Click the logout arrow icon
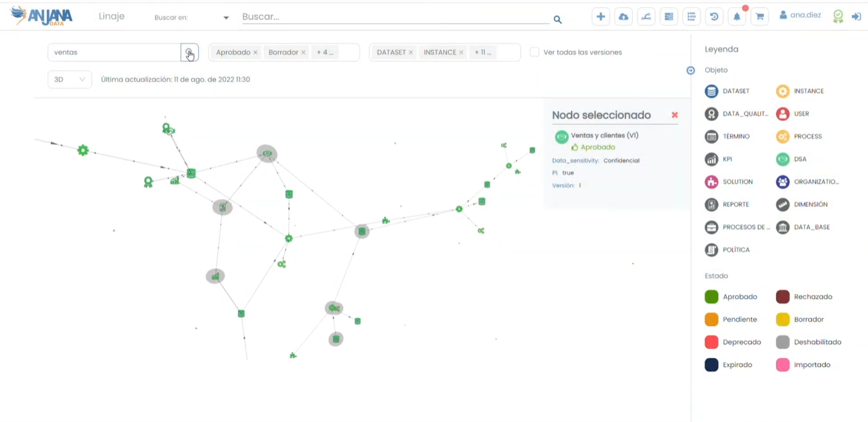This screenshot has height=422, width=868. [x=856, y=17]
